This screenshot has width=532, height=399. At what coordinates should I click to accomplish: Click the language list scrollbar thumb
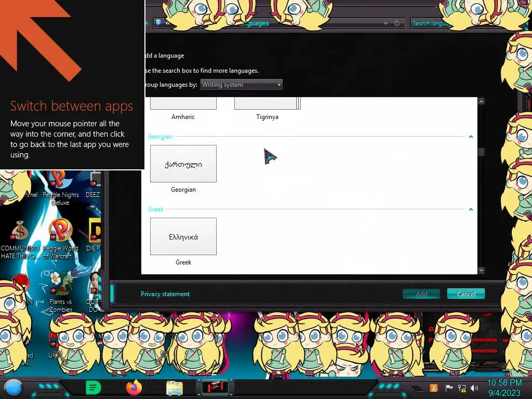481,152
